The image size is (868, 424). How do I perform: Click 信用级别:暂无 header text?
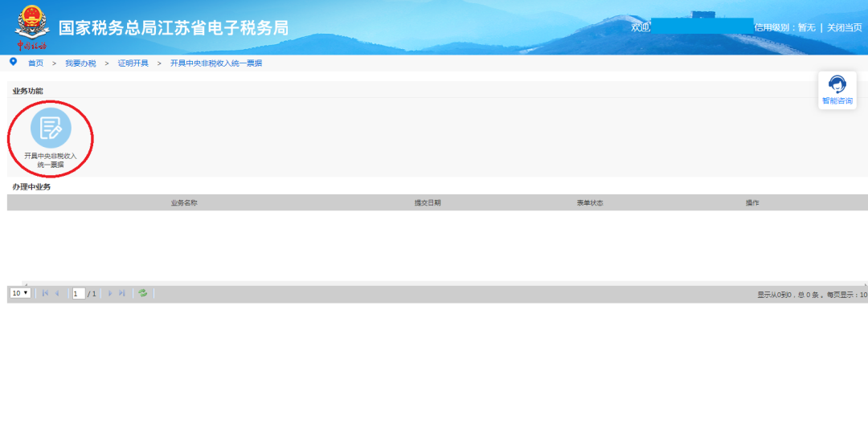click(785, 27)
